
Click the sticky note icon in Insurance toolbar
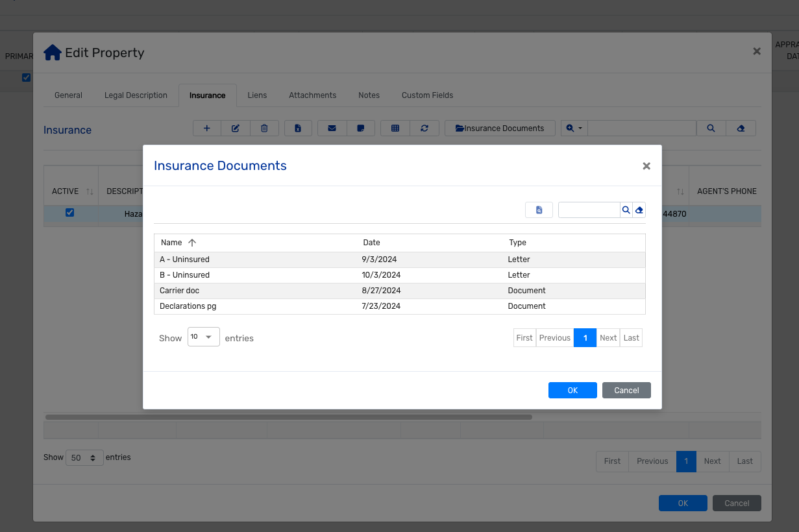[x=361, y=128]
